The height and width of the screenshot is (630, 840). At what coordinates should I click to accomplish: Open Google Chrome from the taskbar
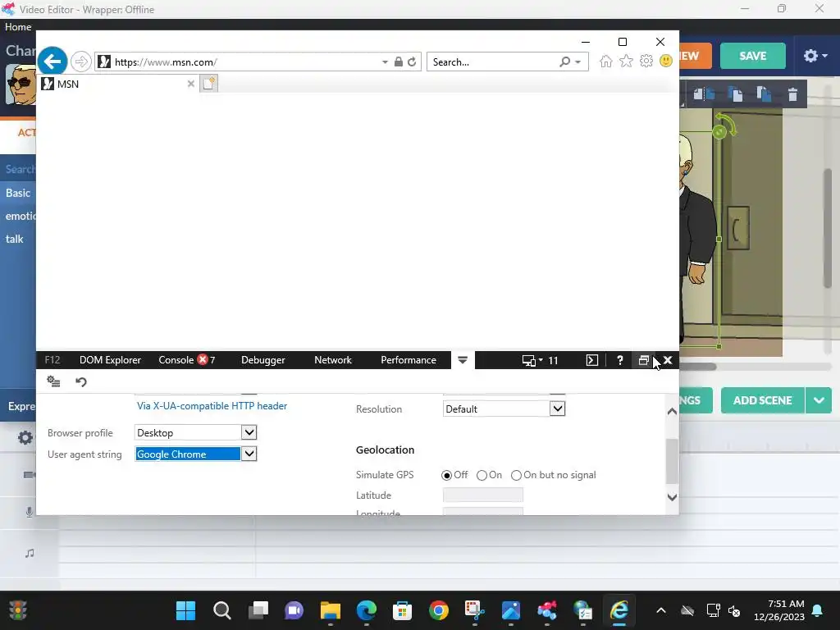pyautogui.click(x=439, y=610)
